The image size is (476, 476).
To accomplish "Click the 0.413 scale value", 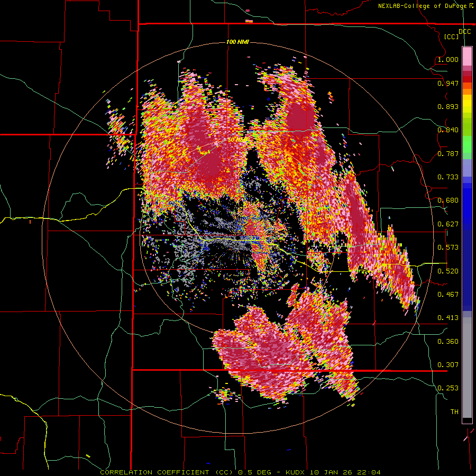I will pyautogui.click(x=448, y=318).
